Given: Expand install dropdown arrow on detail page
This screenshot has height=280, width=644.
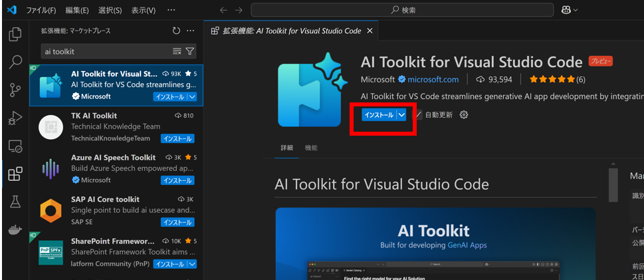Looking at the screenshot, I should 401,115.
